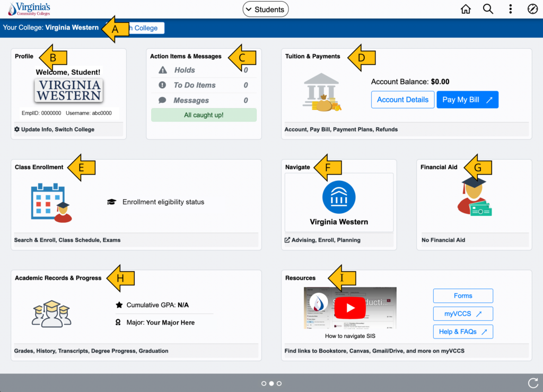Open the Holds row
Viewport: 543px width, 392px height.
click(204, 71)
